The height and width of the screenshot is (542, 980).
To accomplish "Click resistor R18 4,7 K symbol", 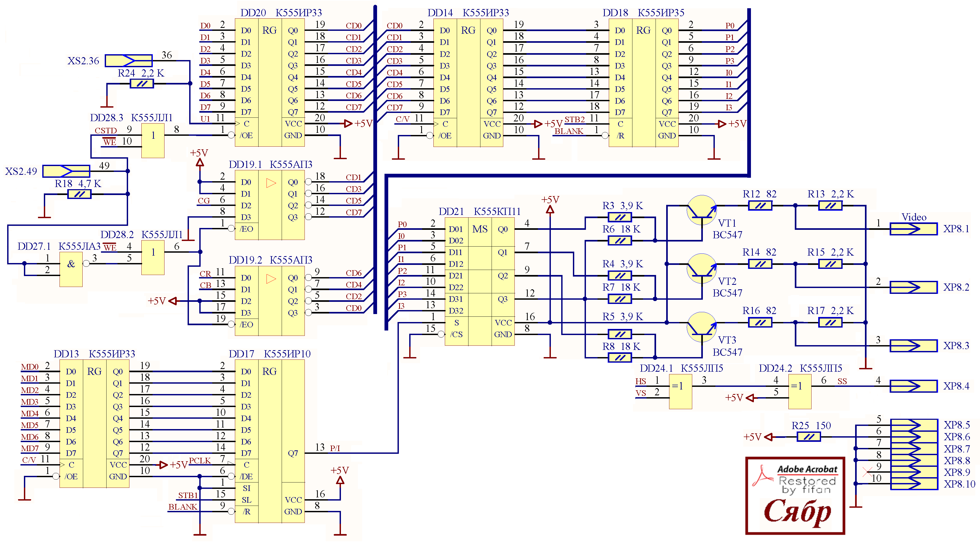I will 79,194.
